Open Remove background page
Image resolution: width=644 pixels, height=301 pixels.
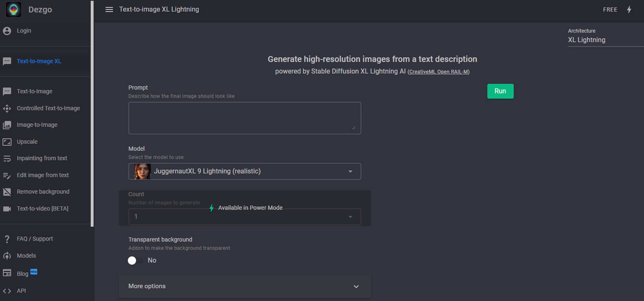(x=43, y=192)
